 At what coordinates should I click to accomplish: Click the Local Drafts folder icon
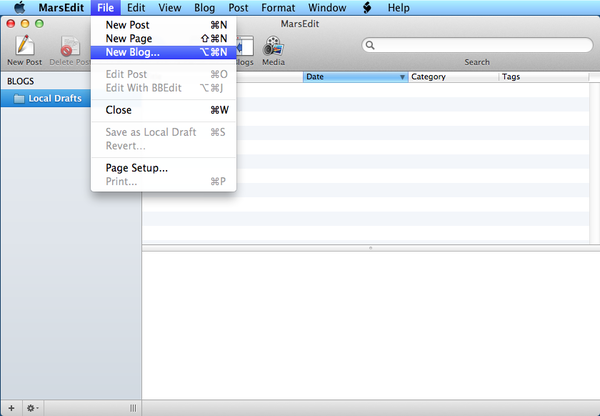[19, 99]
